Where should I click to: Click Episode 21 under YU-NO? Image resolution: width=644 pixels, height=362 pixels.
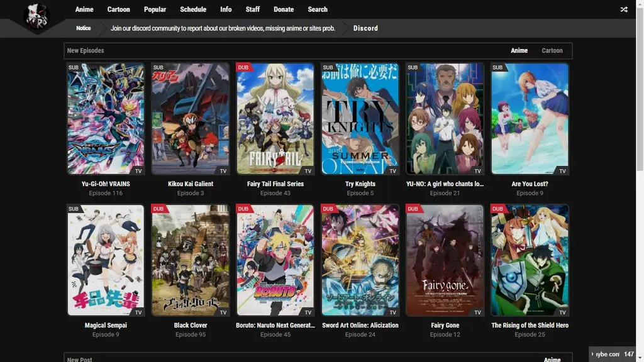coord(445,193)
